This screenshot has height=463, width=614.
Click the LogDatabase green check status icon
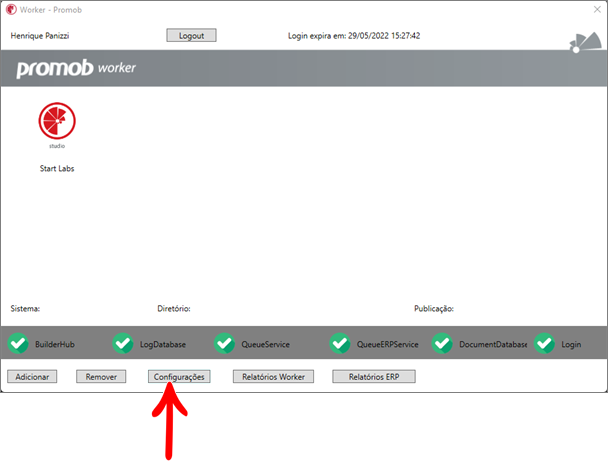tap(123, 343)
